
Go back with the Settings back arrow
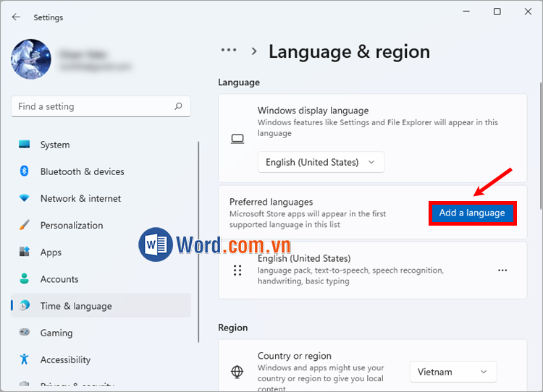click(x=16, y=17)
